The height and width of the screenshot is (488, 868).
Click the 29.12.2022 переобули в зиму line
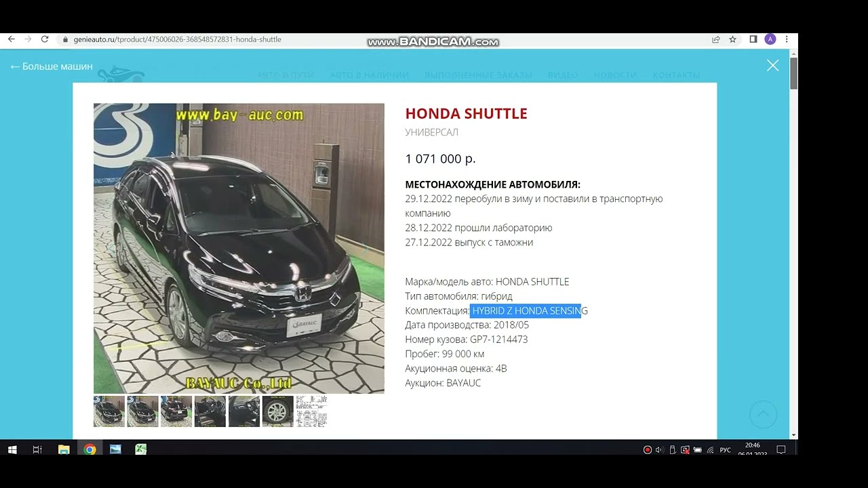pyautogui.click(x=534, y=206)
